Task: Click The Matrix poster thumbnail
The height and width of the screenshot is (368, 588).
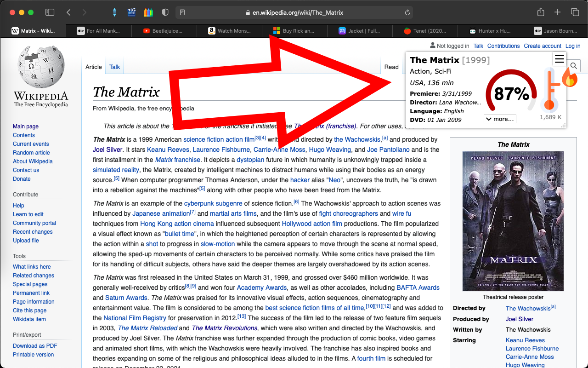Action: pyautogui.click(x=513, y=221)
